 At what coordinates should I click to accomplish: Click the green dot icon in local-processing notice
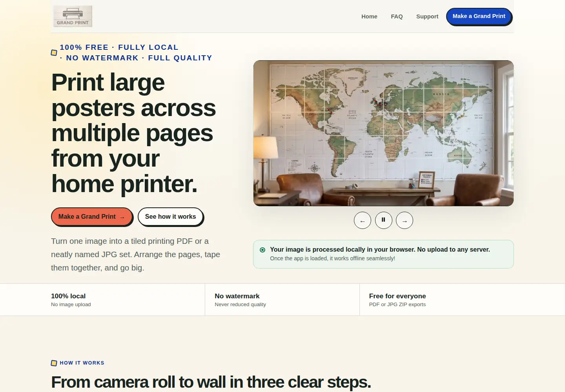click(x=262, y=250)
